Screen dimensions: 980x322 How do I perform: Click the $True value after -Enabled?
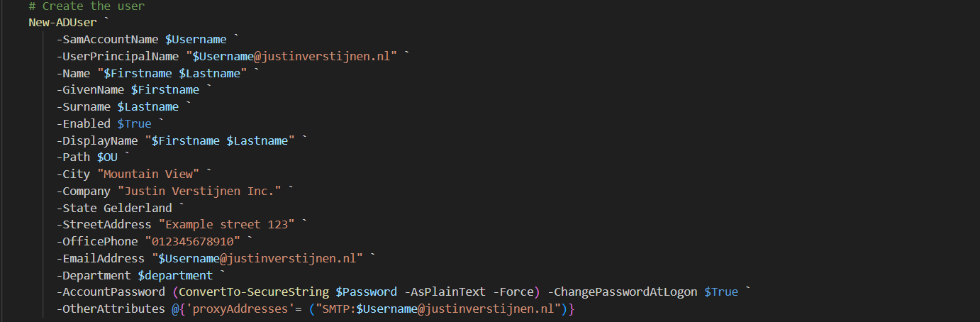(x=135, y=123)
